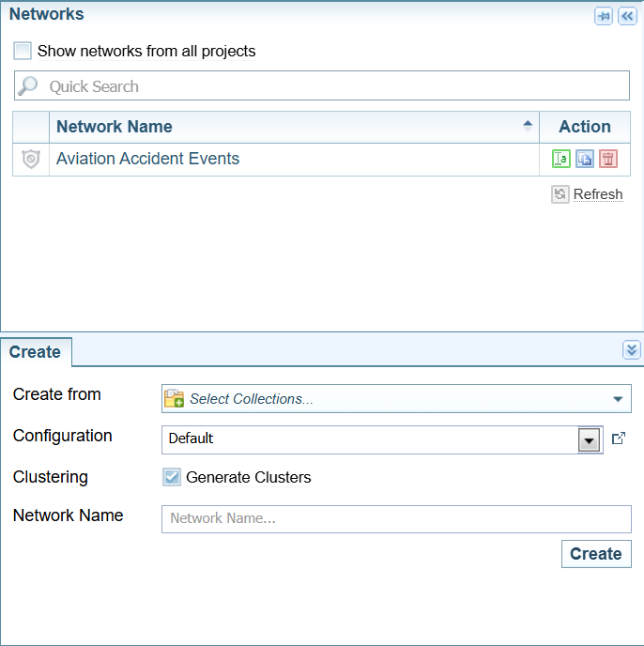Screen dimensions: 644x646
Task: Click the shield icon beside Aviation Accident Events
Action: [x=31, y=160]
